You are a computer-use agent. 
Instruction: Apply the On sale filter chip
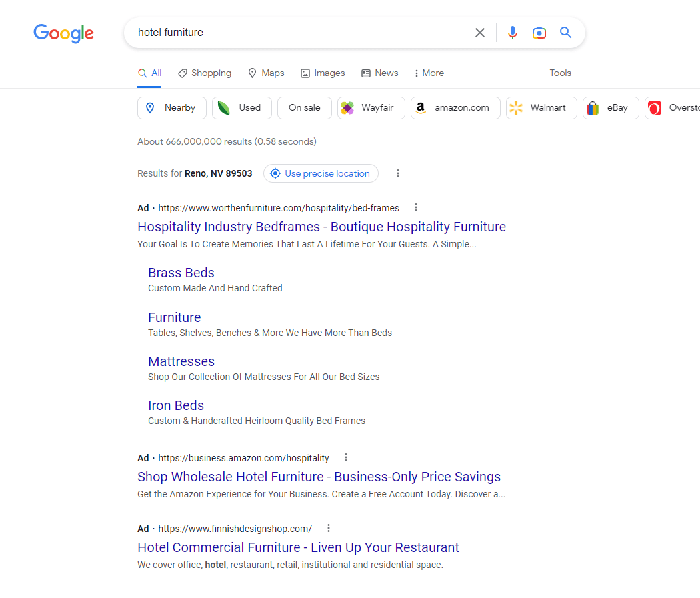tap(305, 108)
